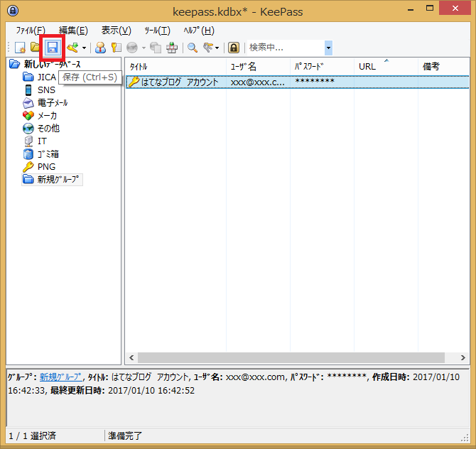The height and width of the screenshot is (449, 476).
Task: Open the Add entry dropdown arrow
Action: (x=84, y=48)
